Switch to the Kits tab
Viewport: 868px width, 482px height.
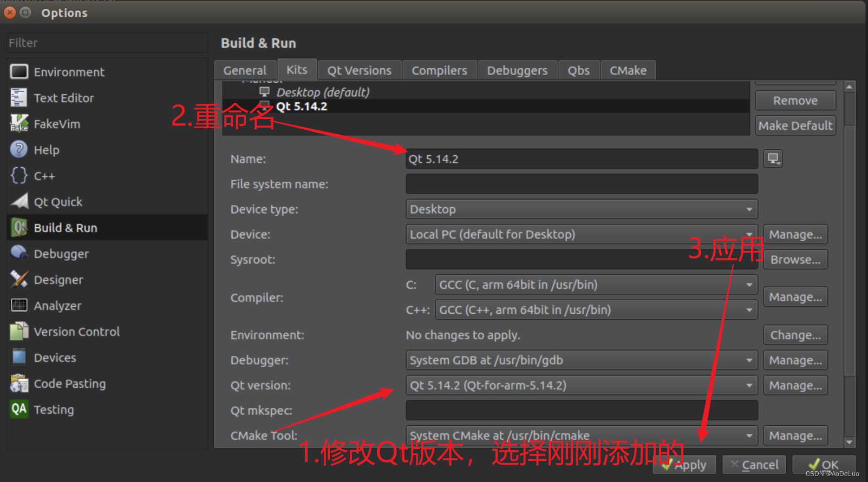[297, 69]
